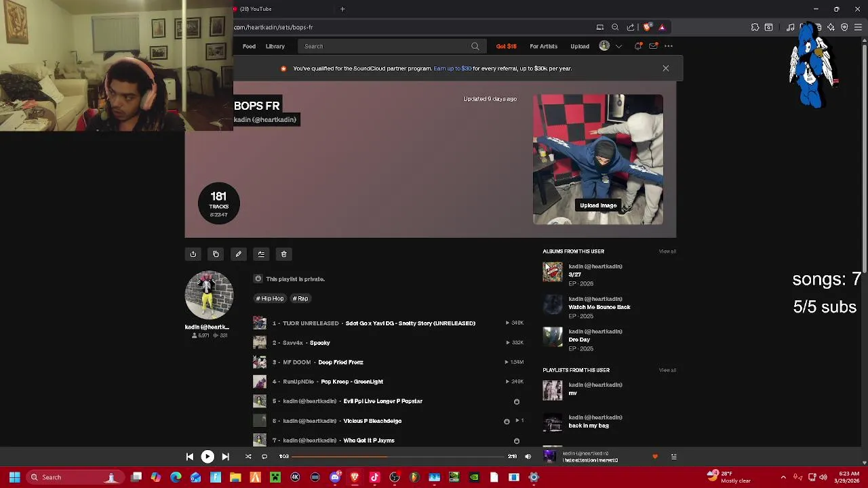Screen dimensions: 868x488
Task: Play track 7 Who Got It P Jayms
Action: click(x=369, y=441)
